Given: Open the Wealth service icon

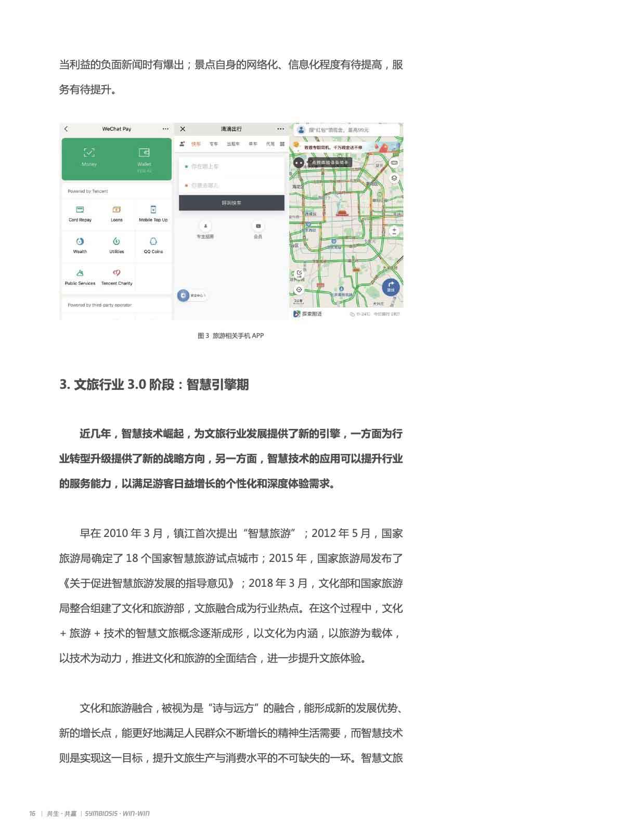Looking at the screenshot, I should click(80, 242).
